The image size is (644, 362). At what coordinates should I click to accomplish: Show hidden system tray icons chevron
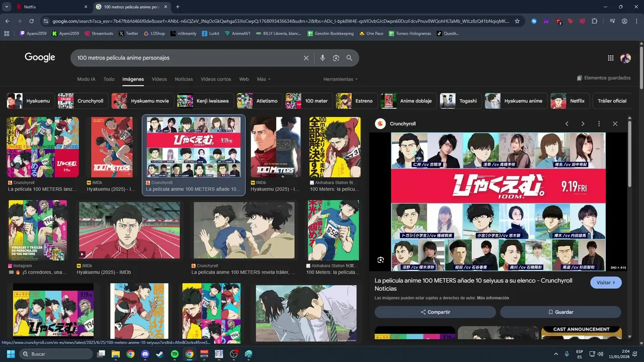(555, 354)
